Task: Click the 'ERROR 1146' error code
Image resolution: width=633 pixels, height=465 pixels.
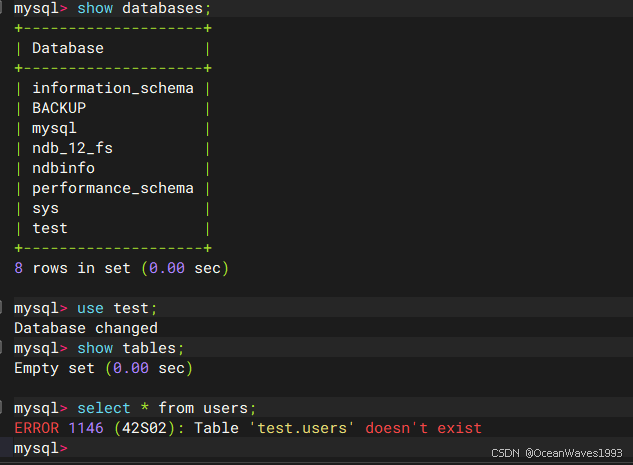Action: (59, 428)
